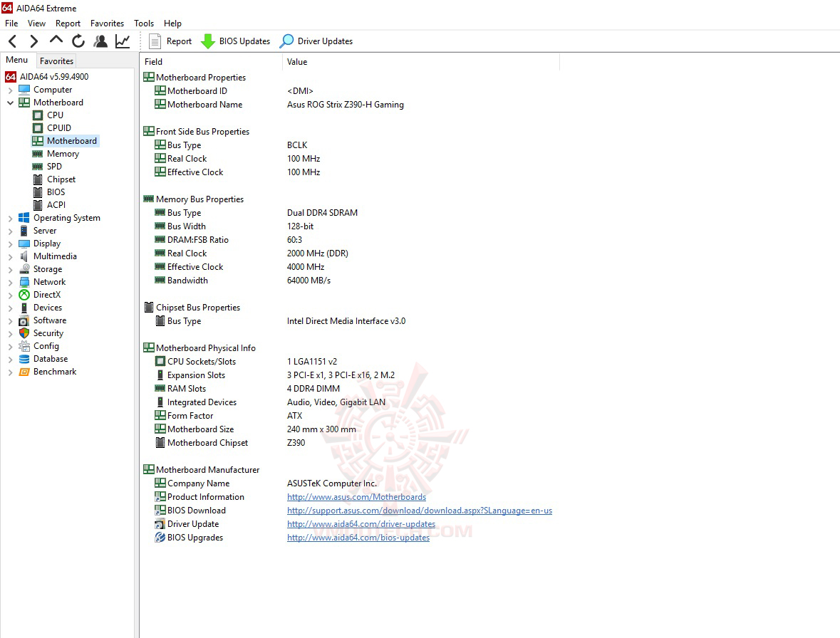Click the Database icon in tree
The width and height of the screenshot is (840, 638).
pos(24,359)
